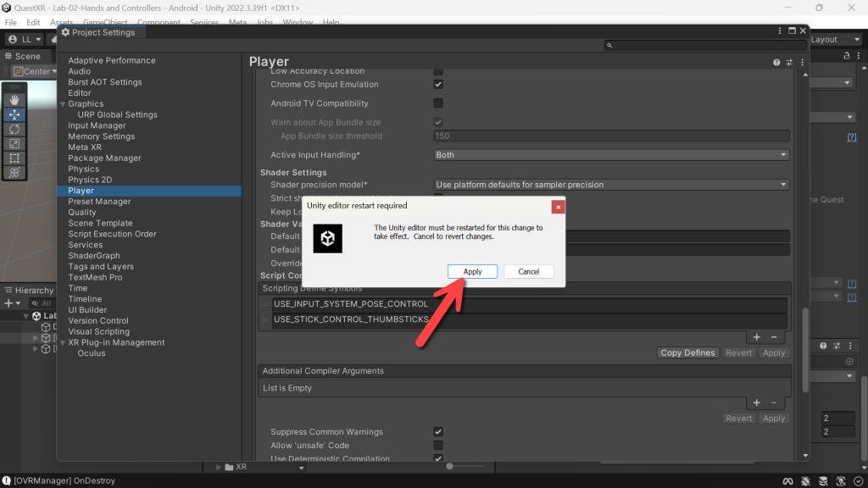868x488 pixels.
Task: Open the LL account dropdown
Action: 25,39
